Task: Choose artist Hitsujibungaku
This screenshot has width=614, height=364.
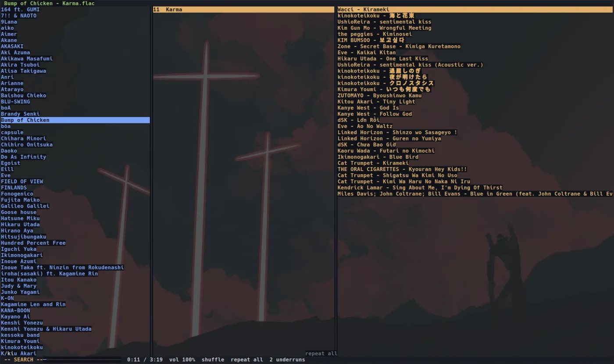Action: tap(24, 236)
